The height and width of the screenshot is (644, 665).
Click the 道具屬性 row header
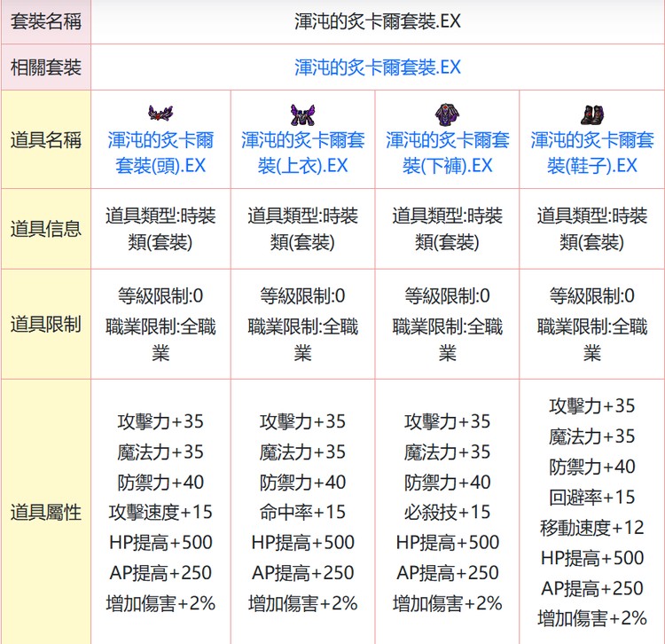click(46, 512)
